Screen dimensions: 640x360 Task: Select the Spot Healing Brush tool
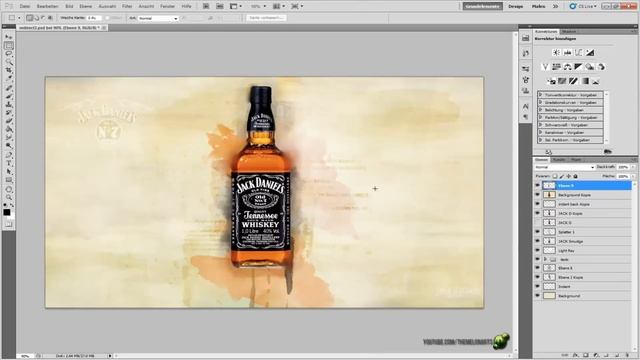click(x=9, y=87)
